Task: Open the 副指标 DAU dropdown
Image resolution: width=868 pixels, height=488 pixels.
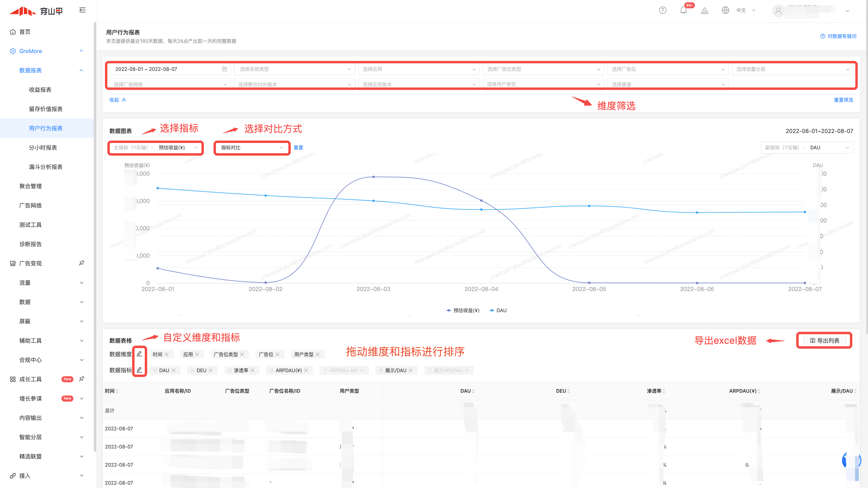Action: pyautogui.click(x=807, y=147)
